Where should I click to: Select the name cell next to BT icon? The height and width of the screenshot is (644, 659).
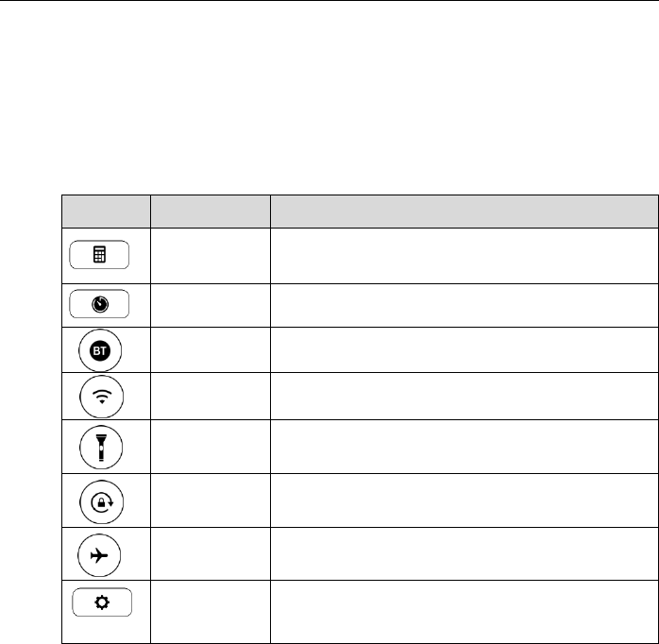[211, 349]
